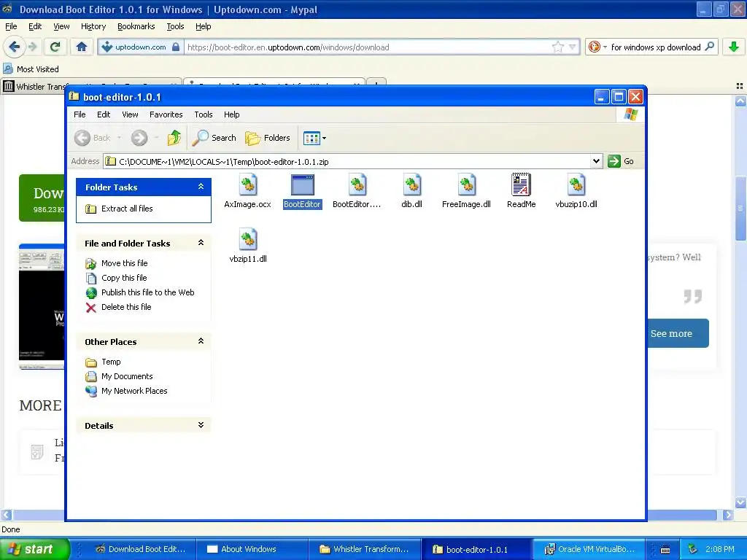747x560 pixels.
Task: Click the keyboard icon in system tray
Action: click(x=665, y=550)
